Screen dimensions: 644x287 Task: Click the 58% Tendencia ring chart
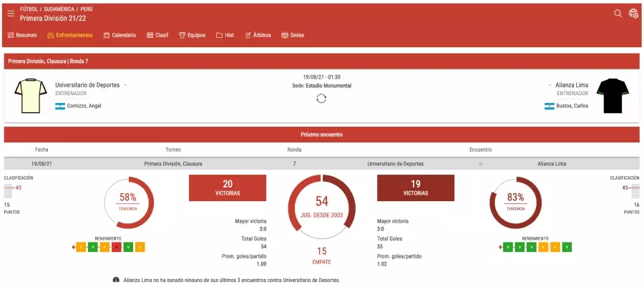click(x=128, y=203)
